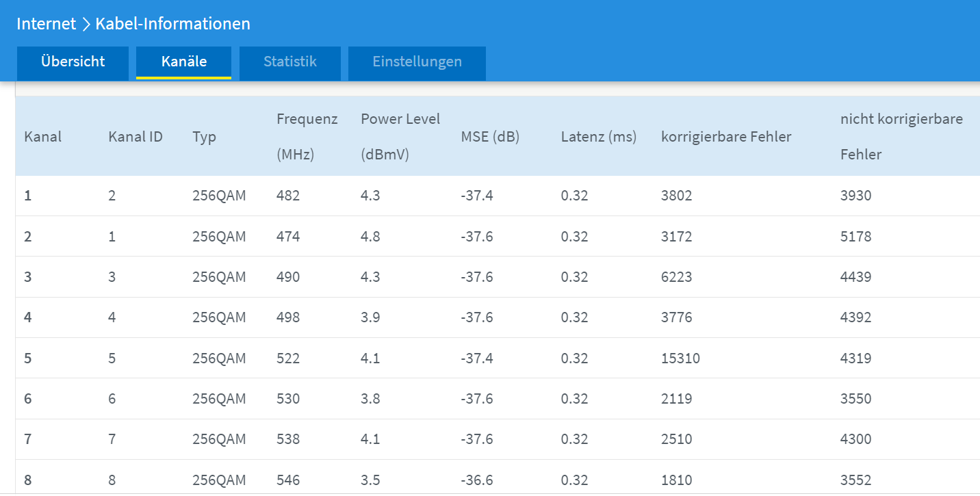Click the korrigierbare Fehler column header
This screenshot has width=980, height=496.
click(x=726, y=136)
